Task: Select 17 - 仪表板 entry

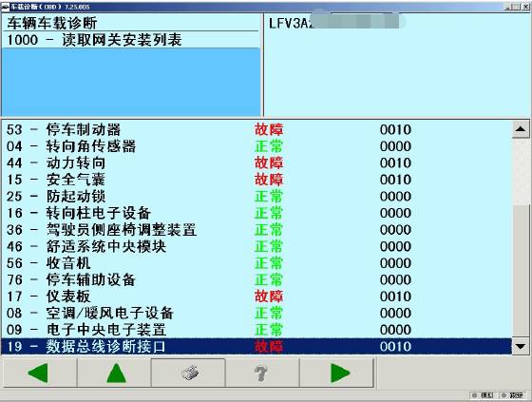Action: [x=256, y=297]
